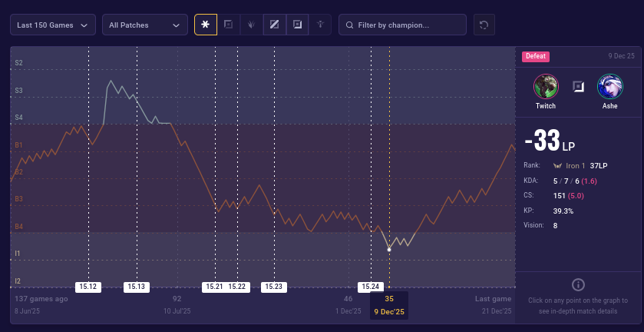This screenshot has height=332, width=644.
Task: Filter games by Jungle role icon
Action: [251, 25]
